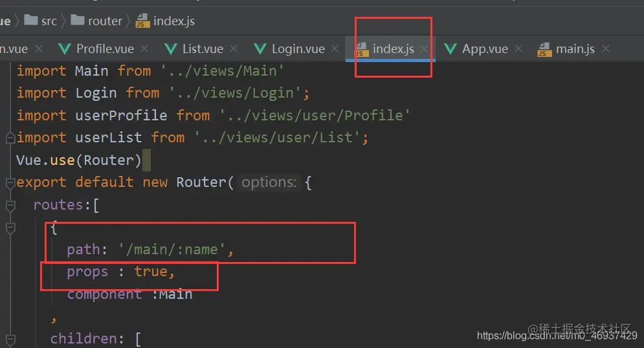Click the Vue icon on Login.vue tab
Screen dimensions: 644x348
point(260,49)
